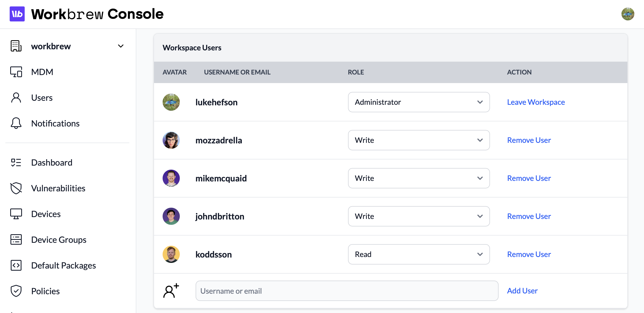This screenshot has width=644, height=313.
Task: Click the Workbrew logo icon
Action: [x=17, y=14]
